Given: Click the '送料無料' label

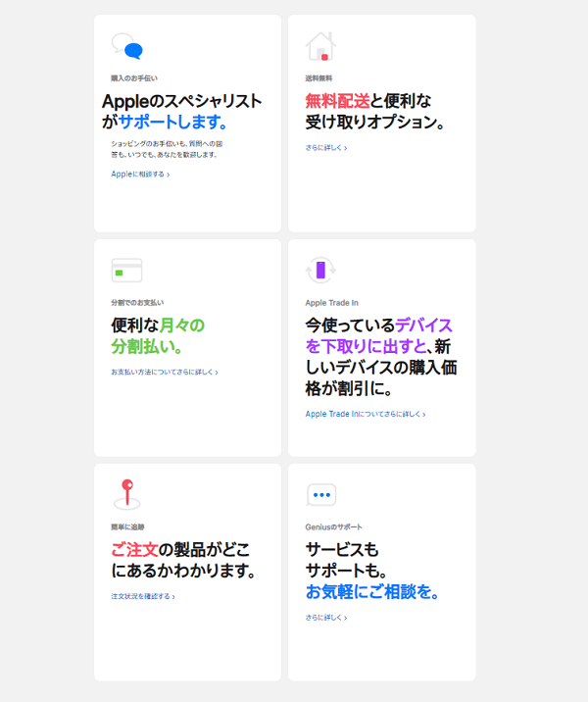Looking at the screenshot, I should point(318,78).
